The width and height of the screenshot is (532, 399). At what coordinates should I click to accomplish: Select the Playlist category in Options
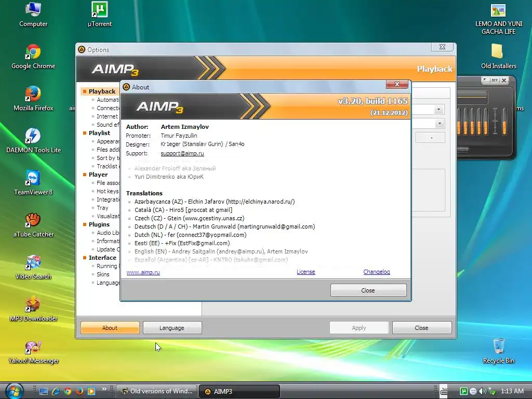pyautogui.click(x=99, y=133)
